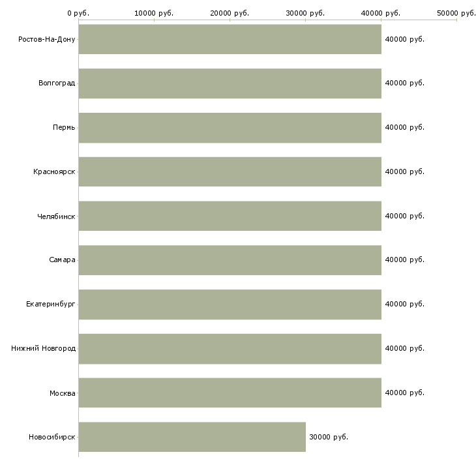Click the Москва city label
Viewport: 476px width, 476px height.
[63, 393]
